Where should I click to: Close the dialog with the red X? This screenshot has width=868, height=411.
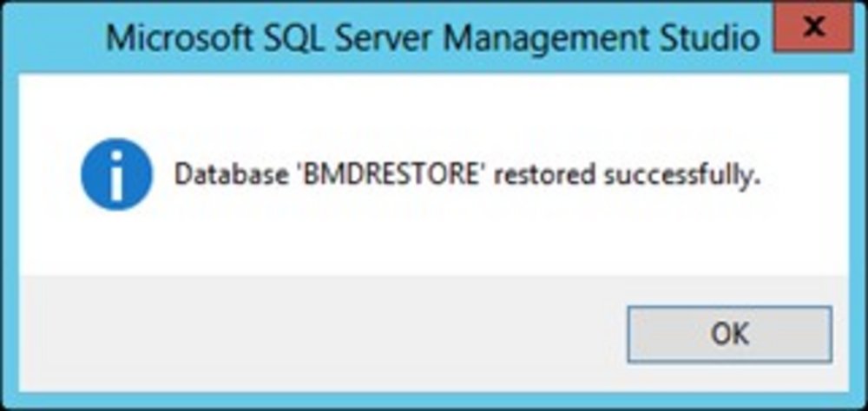[812, 27]
